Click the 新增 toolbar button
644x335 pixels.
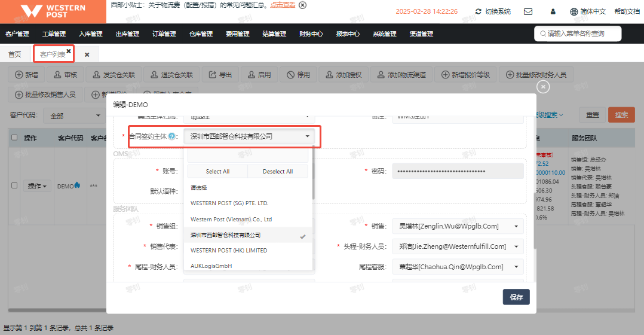[x=27, y=75]
